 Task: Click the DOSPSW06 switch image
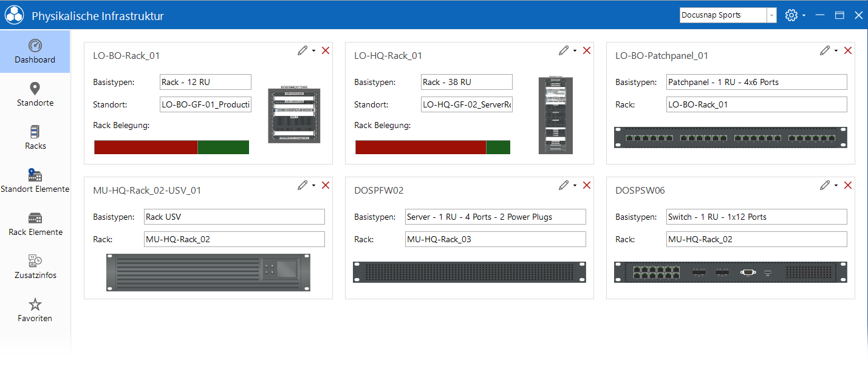tap(730, 272)
